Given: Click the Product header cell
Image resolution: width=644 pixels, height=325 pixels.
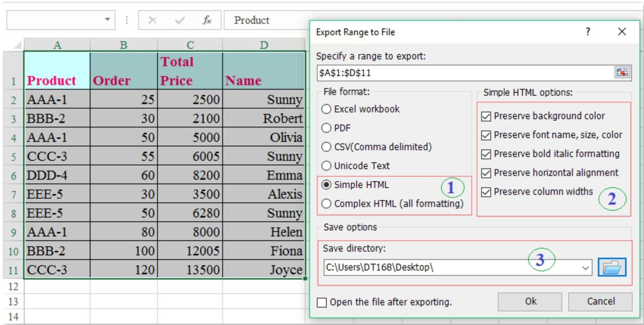Looking at the screenshot, I should [57, 71].
